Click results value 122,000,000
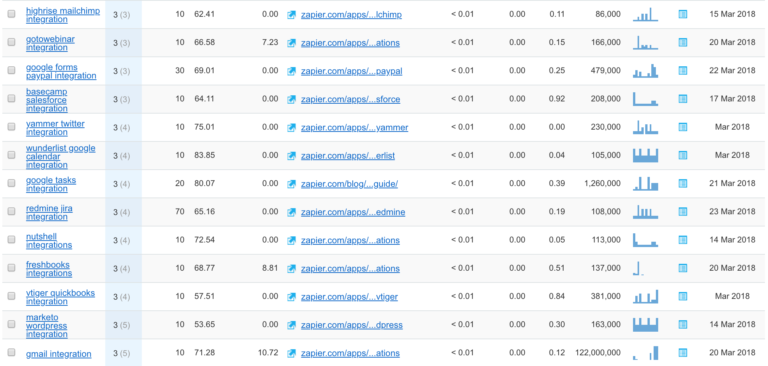Screen dimensions: 768x366 tap(598, 353)
